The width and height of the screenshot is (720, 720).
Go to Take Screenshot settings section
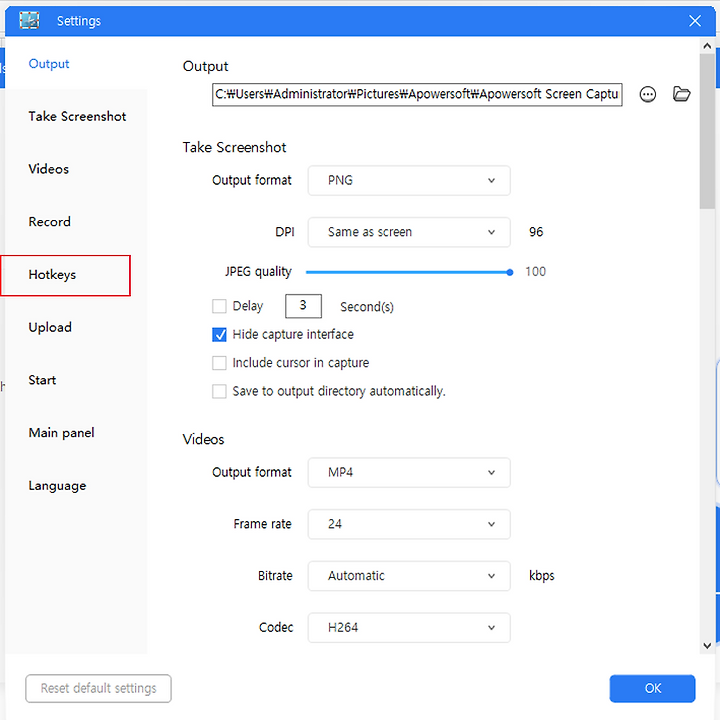pos(77,117)
